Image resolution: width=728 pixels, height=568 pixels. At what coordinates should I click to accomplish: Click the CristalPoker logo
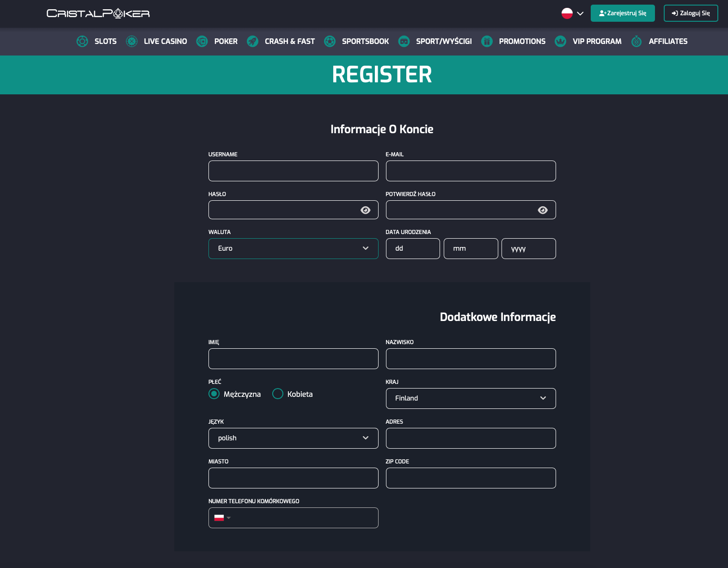(x=98, y=13)
